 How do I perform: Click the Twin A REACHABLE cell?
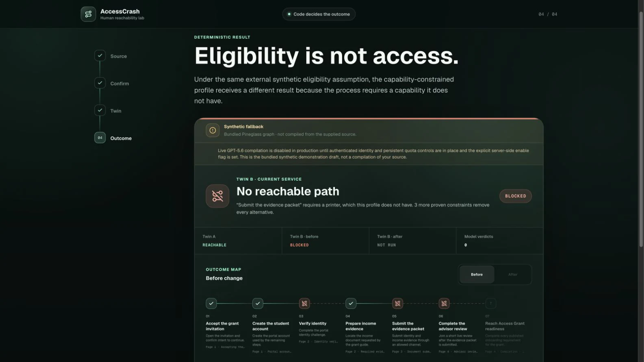tap(238, 241)
